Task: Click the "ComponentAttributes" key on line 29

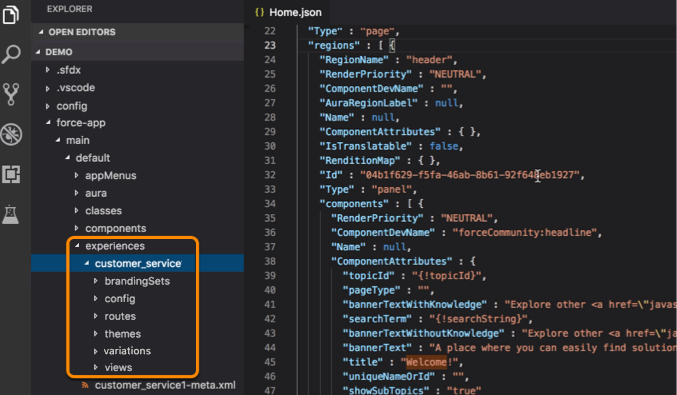Action: pyautogui.click(x=380, y=132)
